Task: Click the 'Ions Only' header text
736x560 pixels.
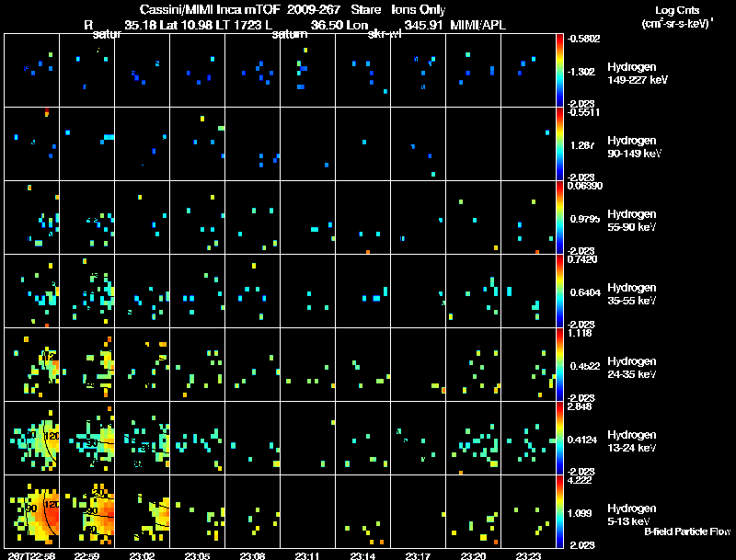Action: click(419, 9)
